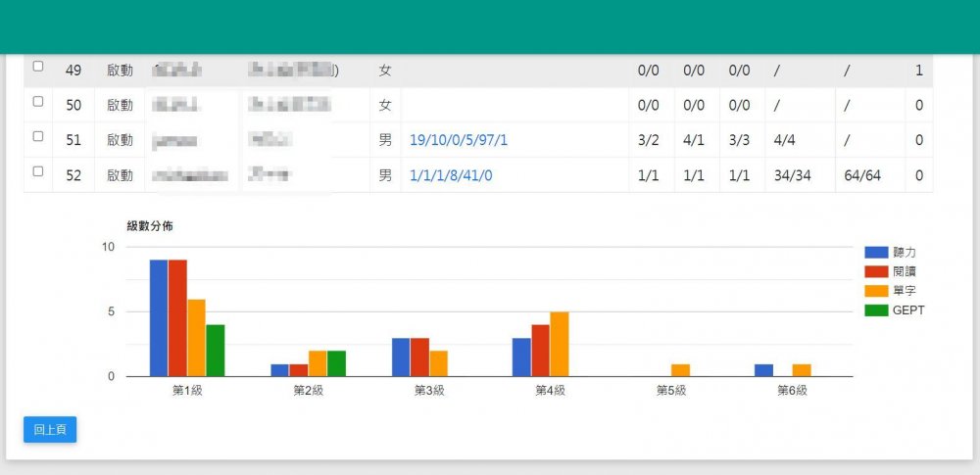
Task: Click the 級數分佈 chart title
Action: point(150,226)
